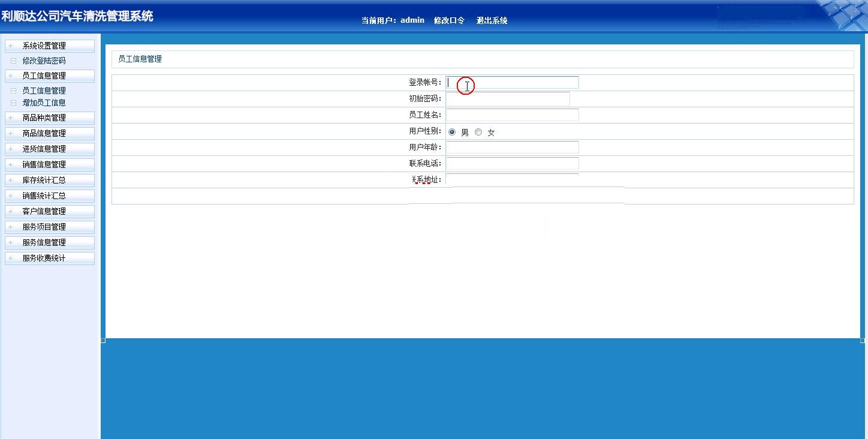This screenshot has height=439, width=868.
Task: Select the 男 gender radio button
Action: click(x=452, y=132)
